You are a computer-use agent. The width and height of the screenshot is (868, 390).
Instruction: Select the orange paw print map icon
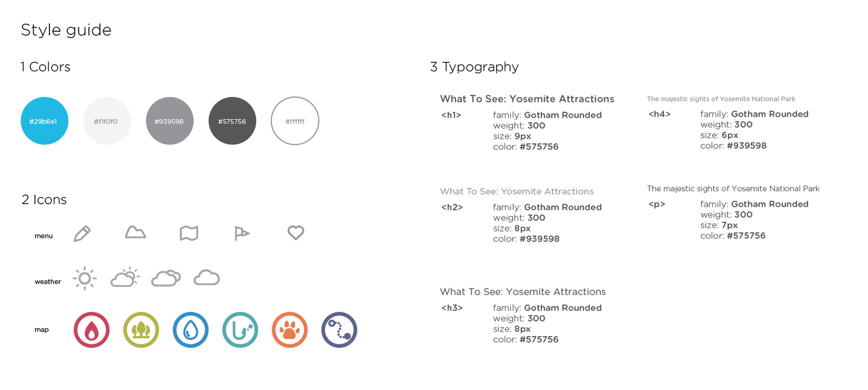pos(290,330)
